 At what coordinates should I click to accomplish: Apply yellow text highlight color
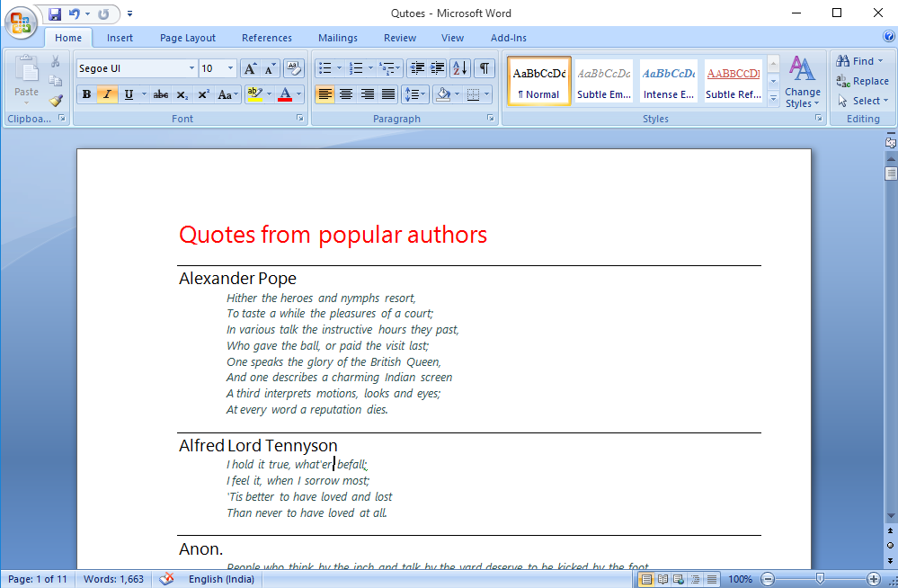point(255,94)
